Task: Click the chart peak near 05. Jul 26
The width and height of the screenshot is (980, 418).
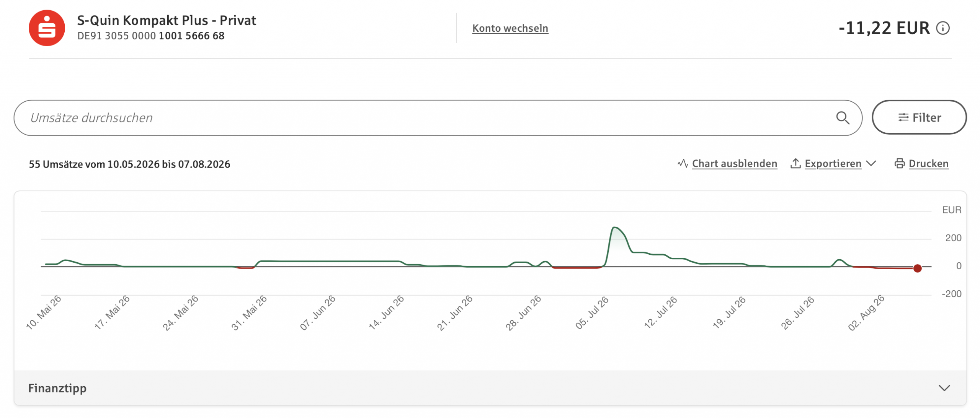Action: [614, 228]
